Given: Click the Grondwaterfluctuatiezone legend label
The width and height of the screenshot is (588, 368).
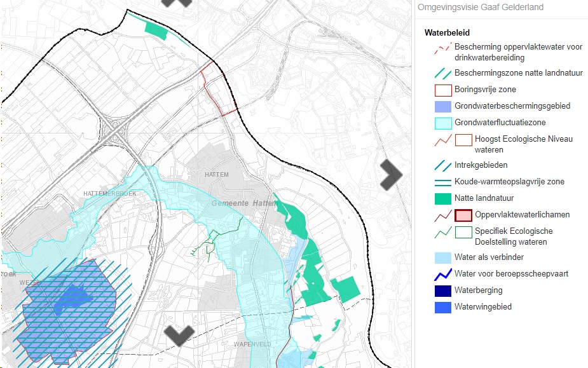Looking at the screenshot, I should (x=500, y=123).
